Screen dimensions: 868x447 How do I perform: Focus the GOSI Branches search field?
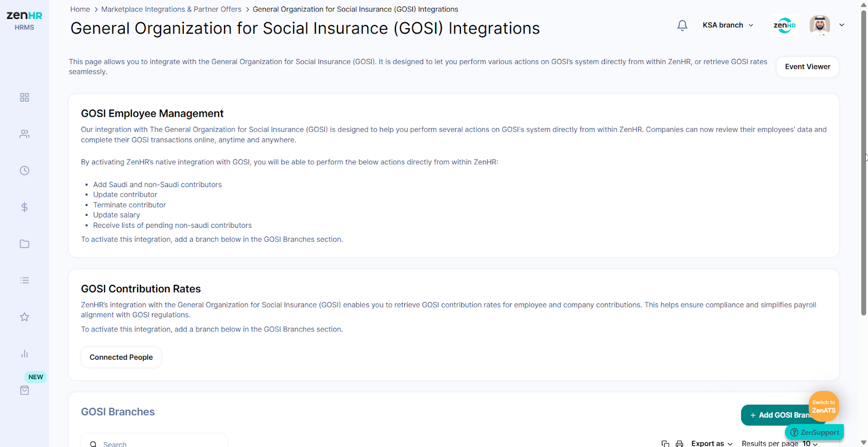click(154, 441)
